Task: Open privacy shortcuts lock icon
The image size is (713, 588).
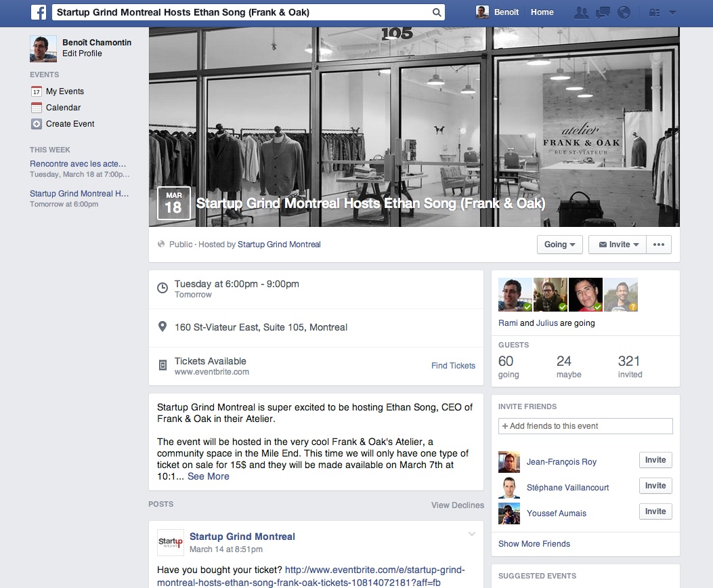Action: (x=655, y=12)
